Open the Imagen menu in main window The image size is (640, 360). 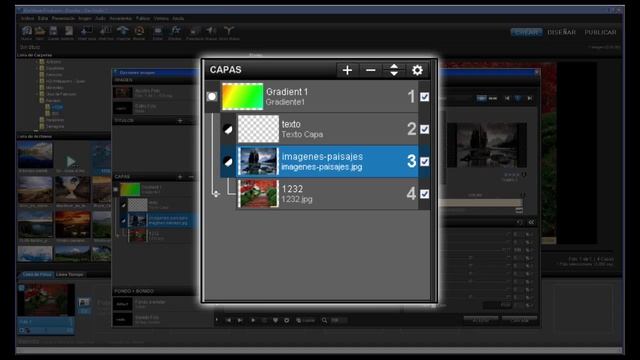[x=84, y=18]
